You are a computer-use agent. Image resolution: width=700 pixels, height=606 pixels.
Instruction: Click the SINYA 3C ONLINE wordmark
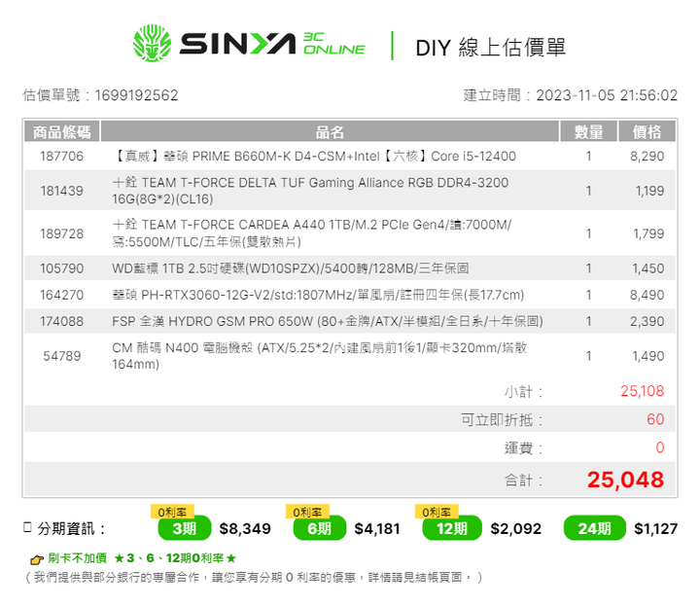click(272, 44)
